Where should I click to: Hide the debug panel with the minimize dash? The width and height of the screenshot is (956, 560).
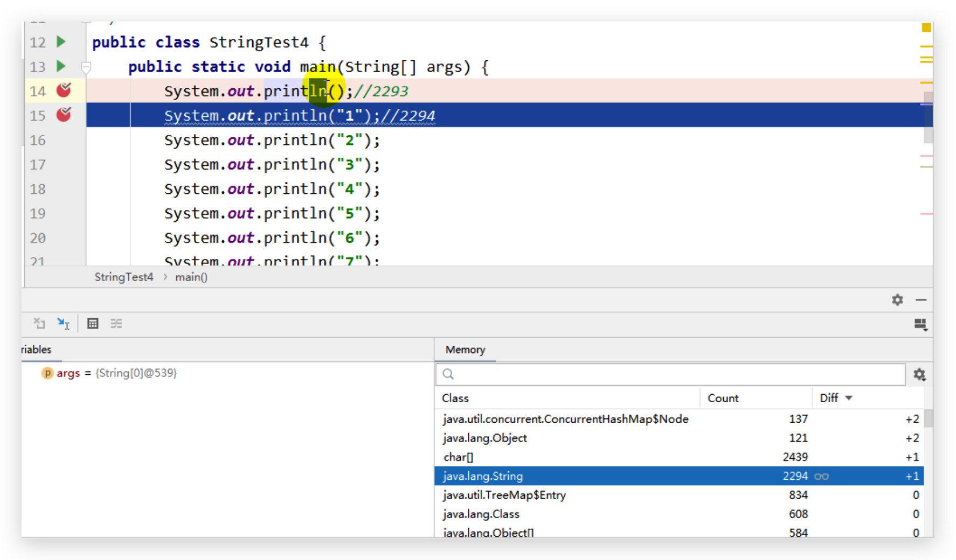tap(921, 300)
